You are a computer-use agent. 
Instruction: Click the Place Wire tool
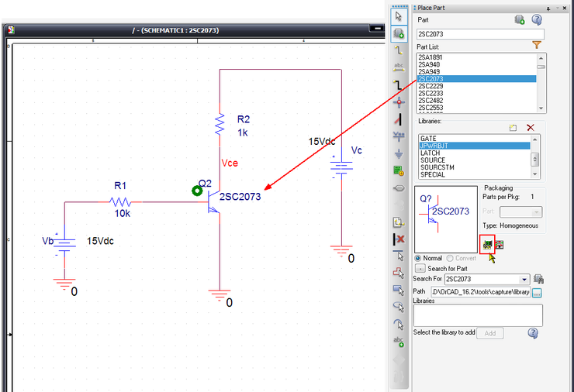tap(399, 50)
